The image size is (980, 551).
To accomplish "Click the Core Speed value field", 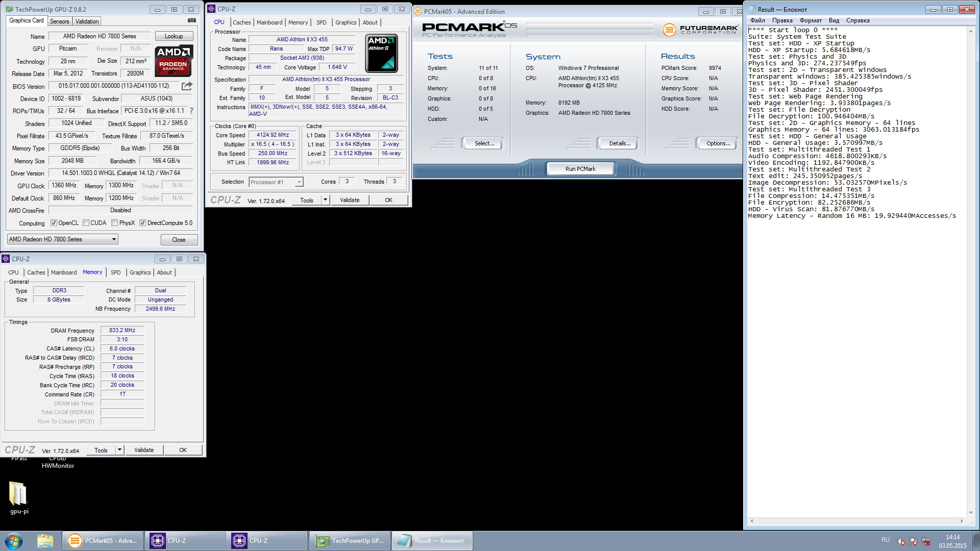I will pyautogui.click(x=273, y=135).
